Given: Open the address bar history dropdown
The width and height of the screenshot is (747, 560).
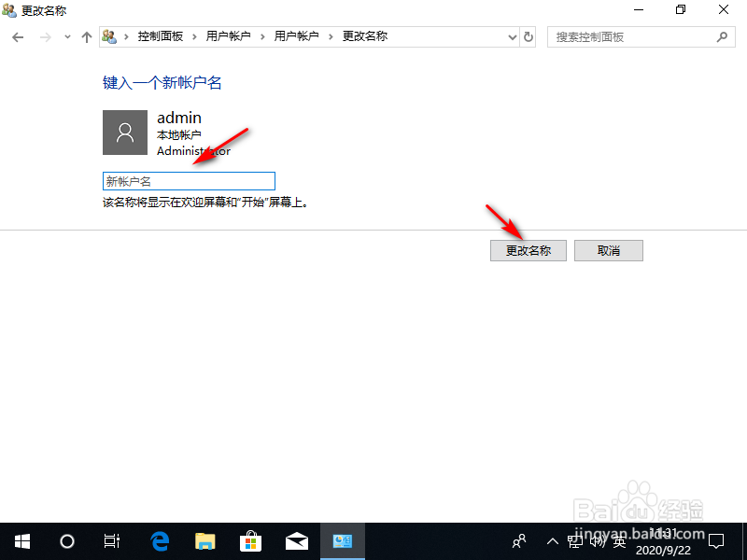Looking at the screenshot, I should tap(512, 35).
